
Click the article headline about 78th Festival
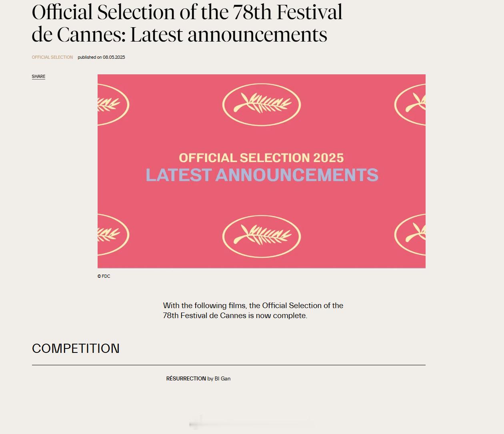pos(187,23)
